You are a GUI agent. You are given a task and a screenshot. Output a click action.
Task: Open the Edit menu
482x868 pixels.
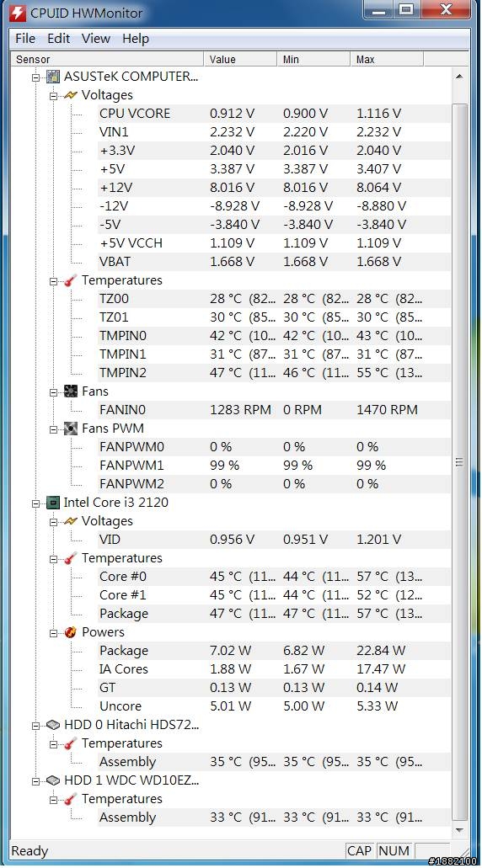pos(58,38)
